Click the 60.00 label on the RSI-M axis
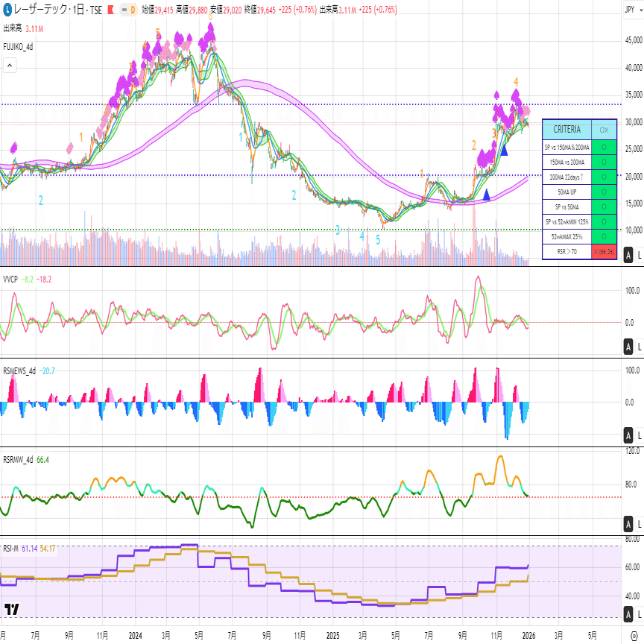This screenshot has width=644, height=644. tap(633, 567)
